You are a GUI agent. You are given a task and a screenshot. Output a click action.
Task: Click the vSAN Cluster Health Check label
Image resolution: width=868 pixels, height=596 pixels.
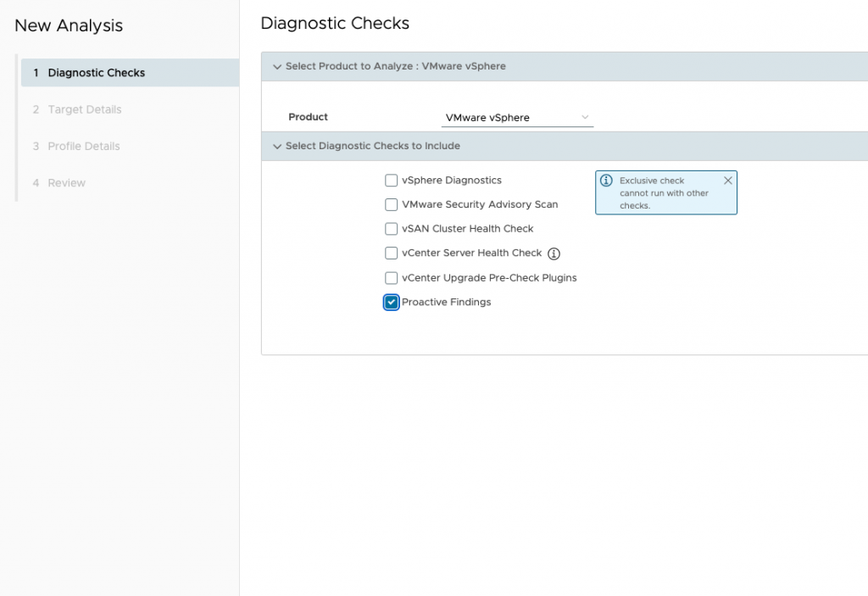(468, 228)
